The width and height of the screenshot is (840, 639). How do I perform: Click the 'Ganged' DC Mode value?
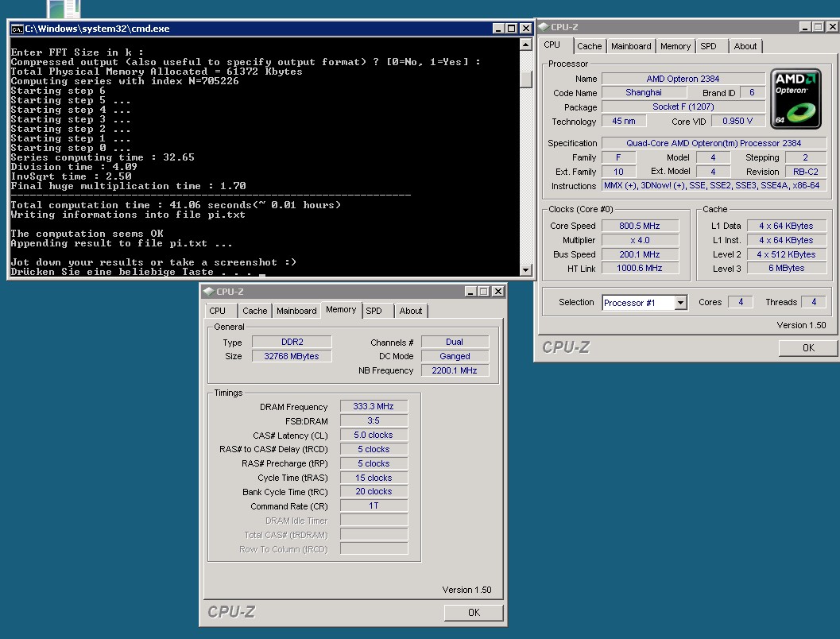point(455,356)
